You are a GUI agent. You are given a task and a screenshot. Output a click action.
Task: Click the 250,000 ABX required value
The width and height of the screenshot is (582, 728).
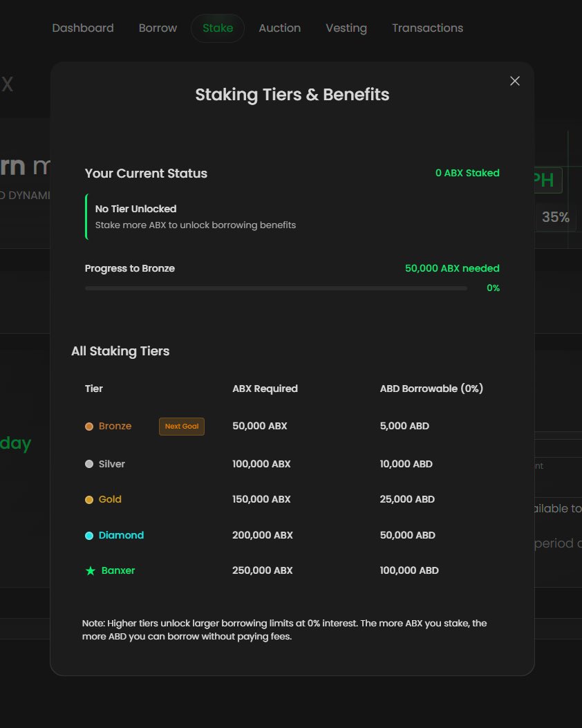pos(262,570)
